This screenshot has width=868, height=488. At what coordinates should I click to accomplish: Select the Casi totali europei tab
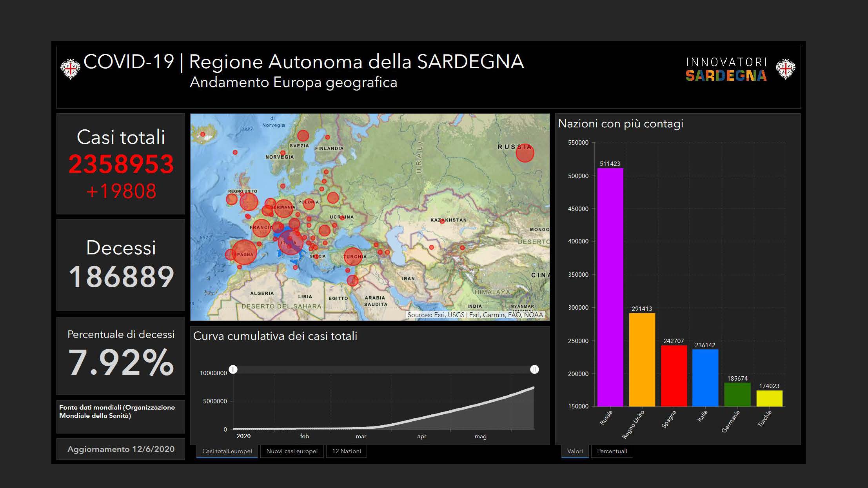pyautogui.click(x=227, y=451)
